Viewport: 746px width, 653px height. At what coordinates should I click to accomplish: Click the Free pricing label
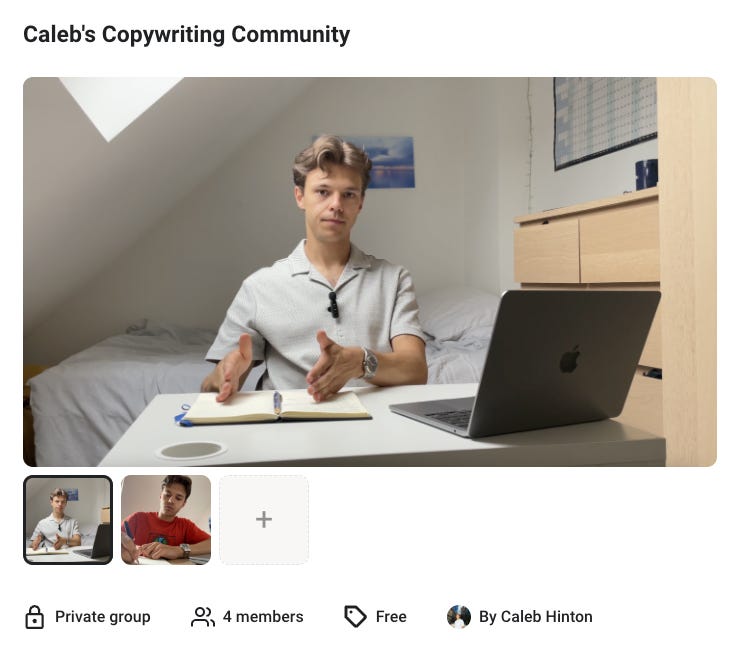pyautogui.click(x=391, y=617)
